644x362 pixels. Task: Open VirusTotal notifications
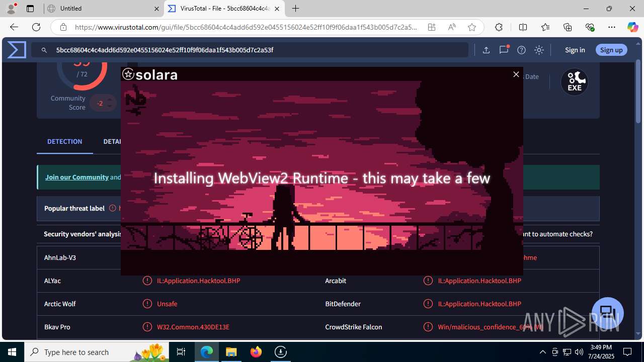[x=504, y=50]
